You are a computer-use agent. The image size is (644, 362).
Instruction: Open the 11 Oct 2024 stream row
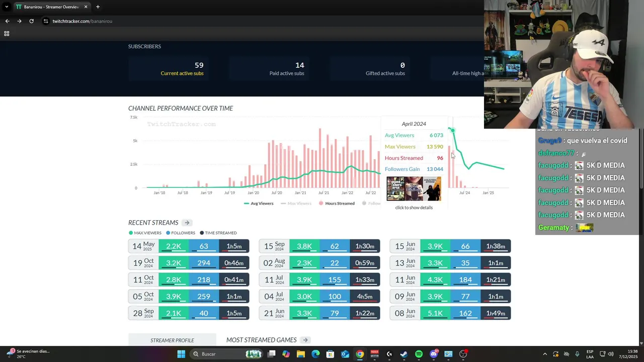coord(189,280)
